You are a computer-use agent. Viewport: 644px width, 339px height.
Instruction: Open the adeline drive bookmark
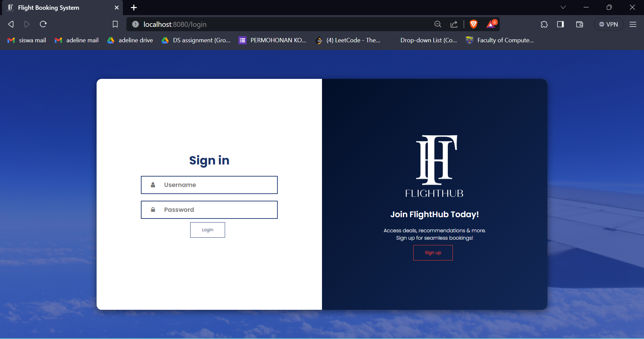(x=130, y=40)
